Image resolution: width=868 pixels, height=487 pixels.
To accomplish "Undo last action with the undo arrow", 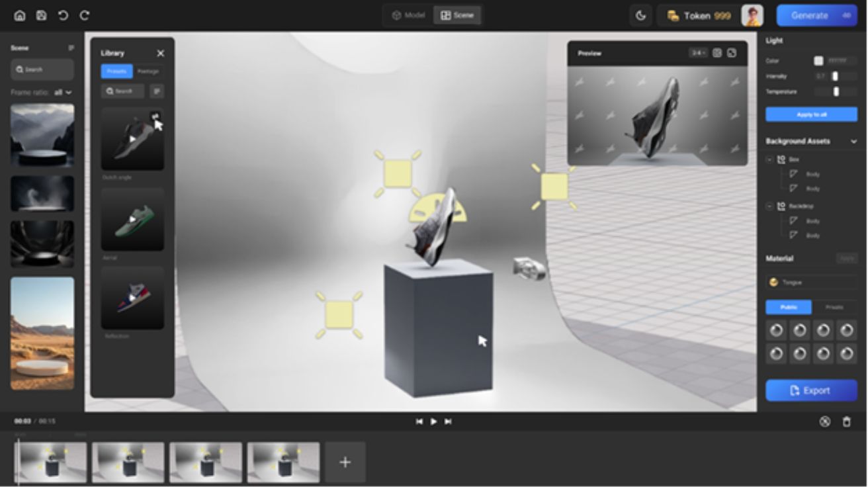I will point(63,15).
